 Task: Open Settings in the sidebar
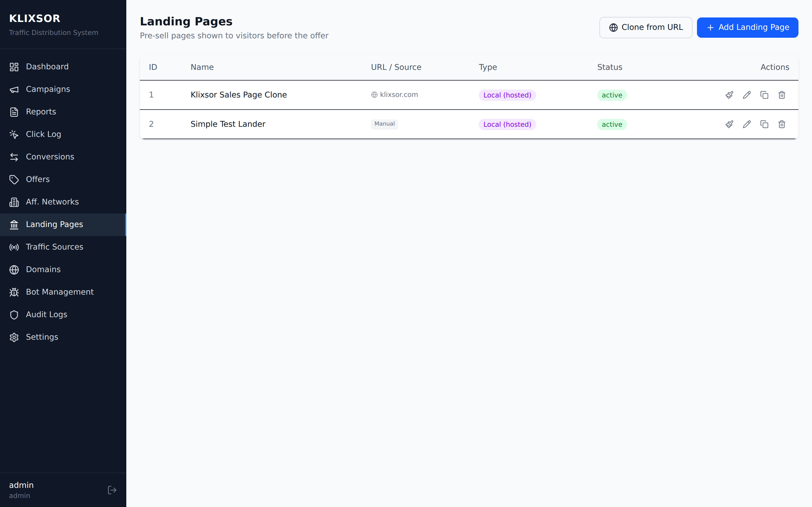click(x=42, y=337)
